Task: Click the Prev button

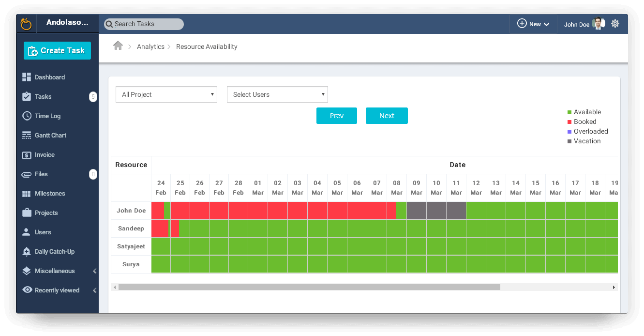Action: [337, 116]
